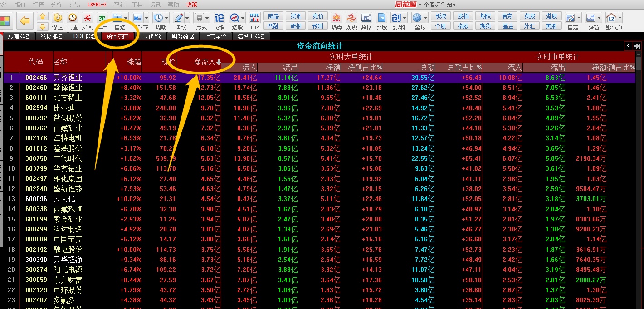Open the 热点 hot topics icon
The height and width of the screenshot is (309, 644).
tap(337, 17)
